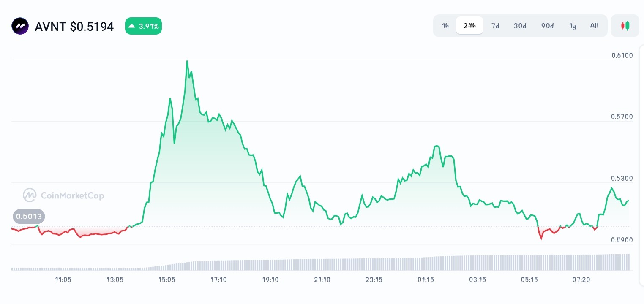Viewport: 644px width, 304px height.
Task: Click the volume bars below the chart
Action: pos(320,263)
